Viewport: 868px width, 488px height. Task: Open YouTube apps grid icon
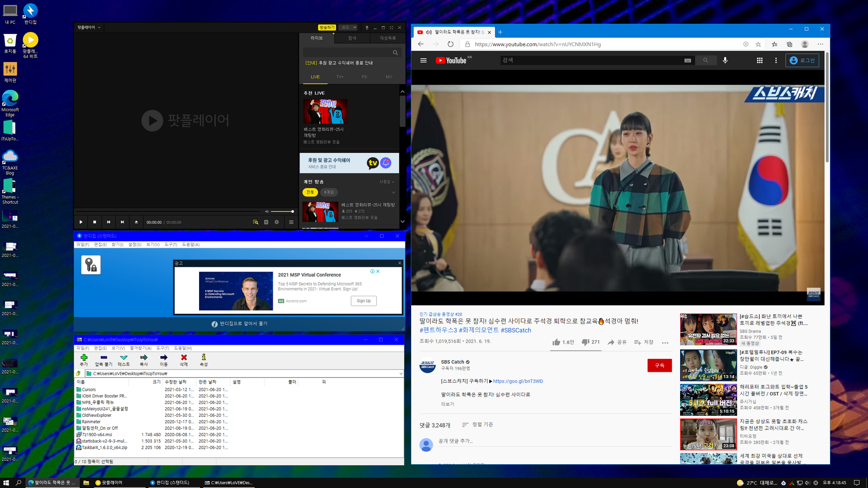point(759,61)
